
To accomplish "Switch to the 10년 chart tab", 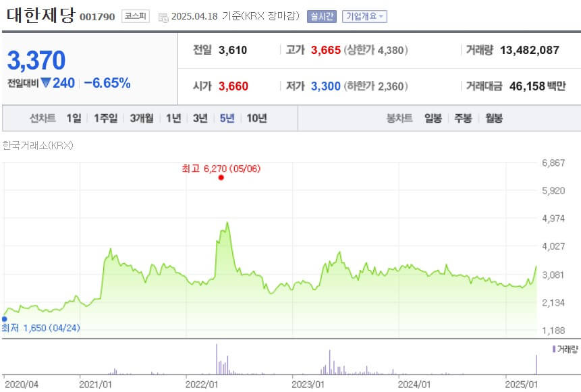I will coord(256,117).
